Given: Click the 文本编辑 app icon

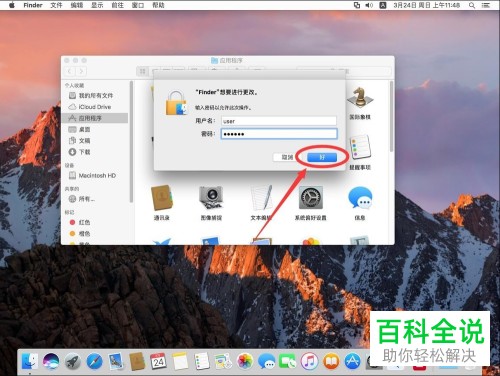Looking at the screenshot, I should pyautogui.click(x=261, y=198).
